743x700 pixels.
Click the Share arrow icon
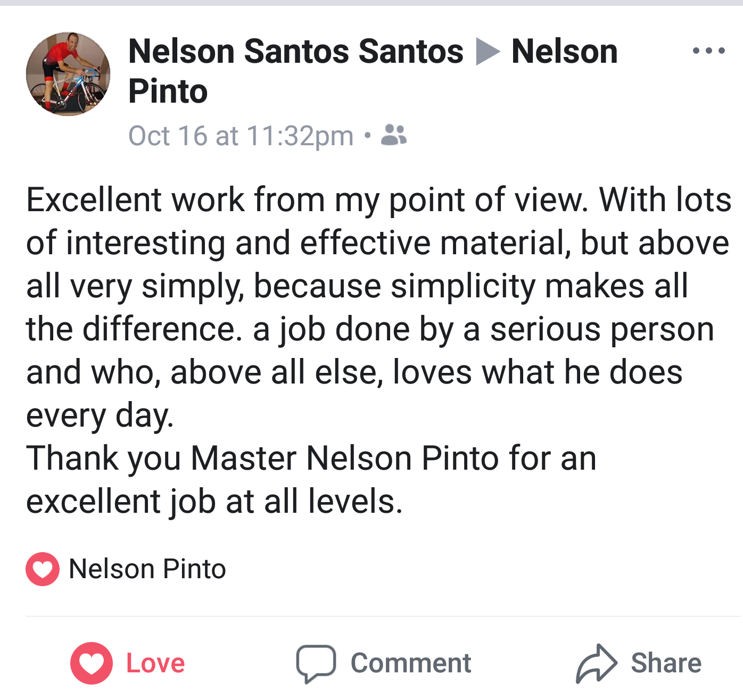pyautogui.click(x=597, y=663)
